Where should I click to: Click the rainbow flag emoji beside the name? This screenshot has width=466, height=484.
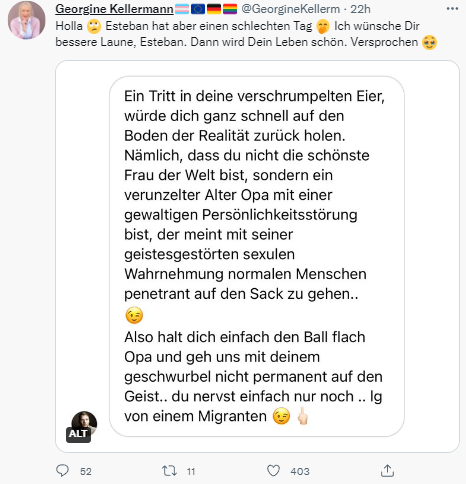coord(230,9)
